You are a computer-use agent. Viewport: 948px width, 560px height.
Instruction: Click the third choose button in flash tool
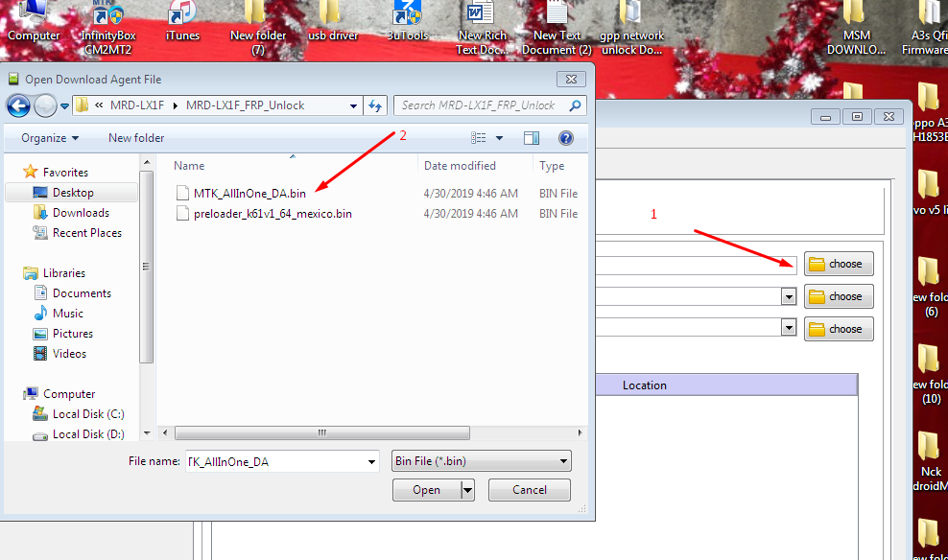pyautogui.click(x=839, y=329)
